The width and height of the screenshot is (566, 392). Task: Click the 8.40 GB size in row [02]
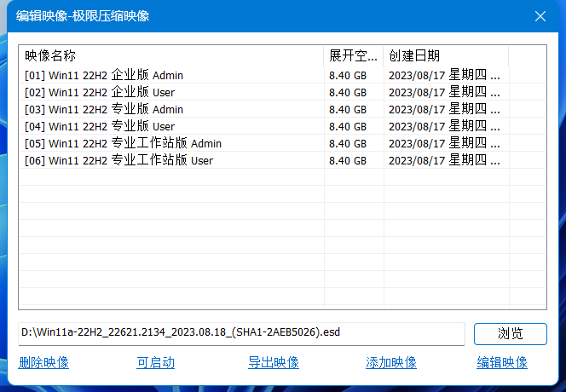(348, 92)
